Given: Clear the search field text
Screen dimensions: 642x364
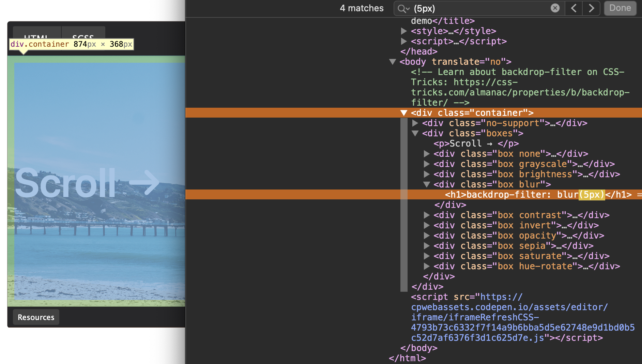Looking at the screenshot, I should point(555,8).
